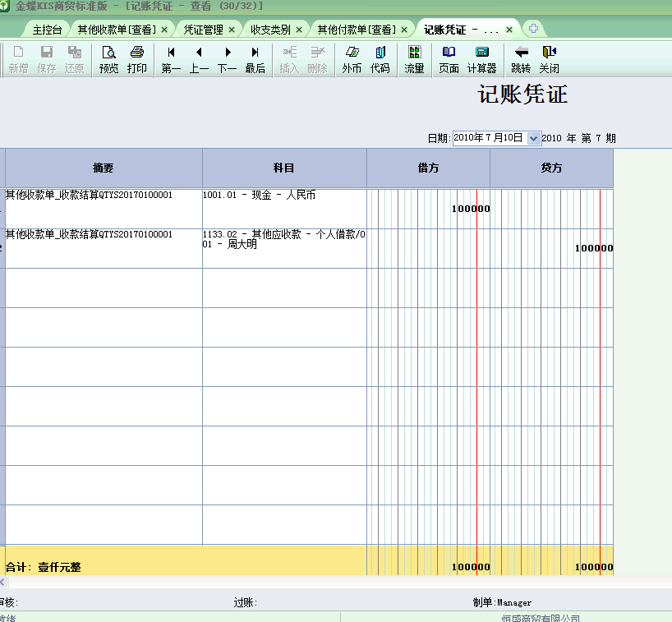Click the 贷方 column header

tap(551, 168)
